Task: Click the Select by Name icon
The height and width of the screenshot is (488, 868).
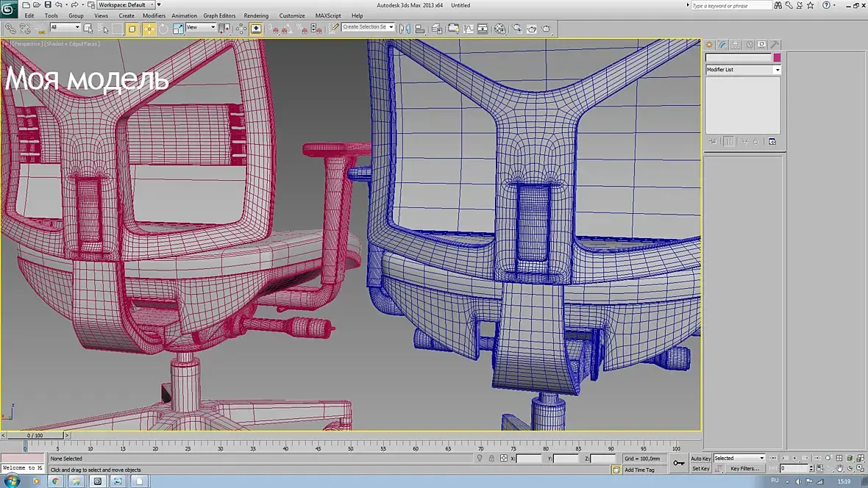Action: click(103, 29)
